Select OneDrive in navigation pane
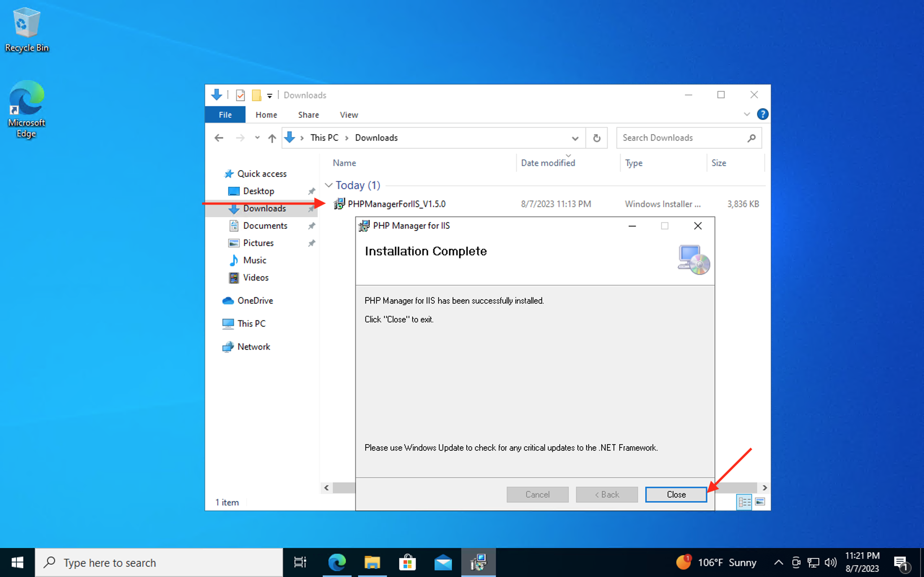Image resolution: width=924 pixels, height=577 pixels. 255,301
